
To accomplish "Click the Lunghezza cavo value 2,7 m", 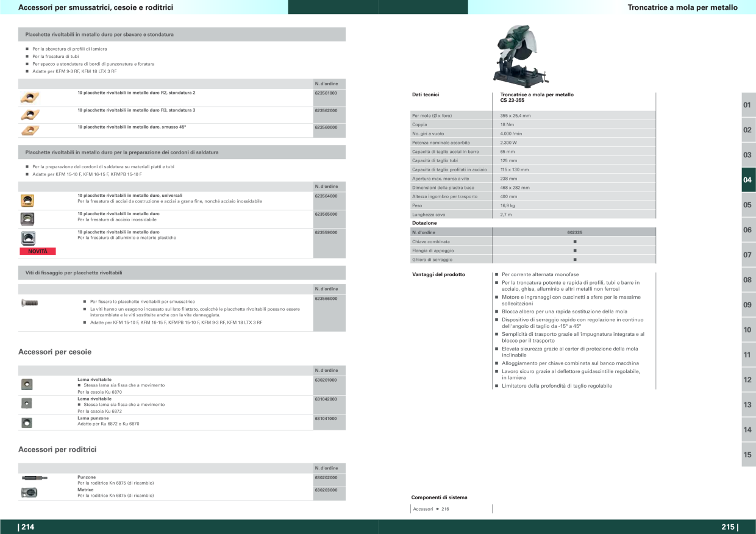I will tap(507, 215).
